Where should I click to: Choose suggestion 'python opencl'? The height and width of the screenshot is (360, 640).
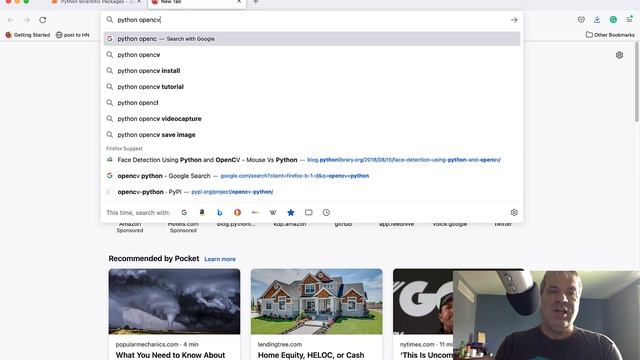point(312,103)
